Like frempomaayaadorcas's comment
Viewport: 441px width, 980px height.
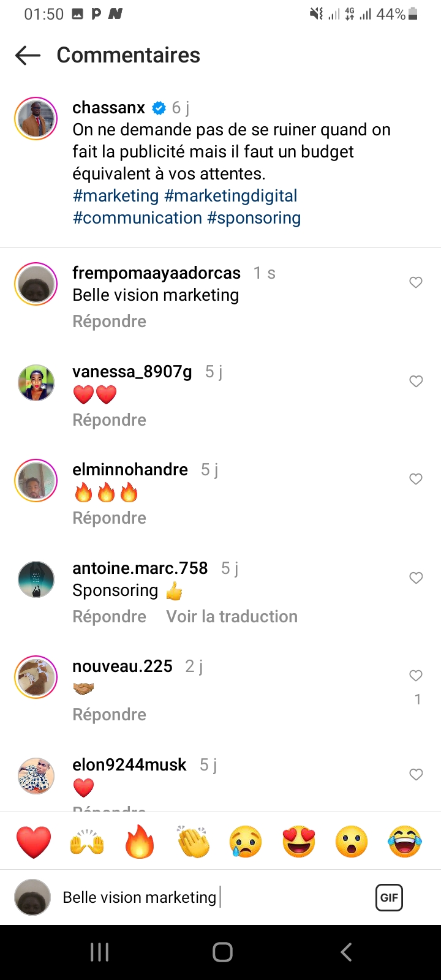click(x=416, y=282)
